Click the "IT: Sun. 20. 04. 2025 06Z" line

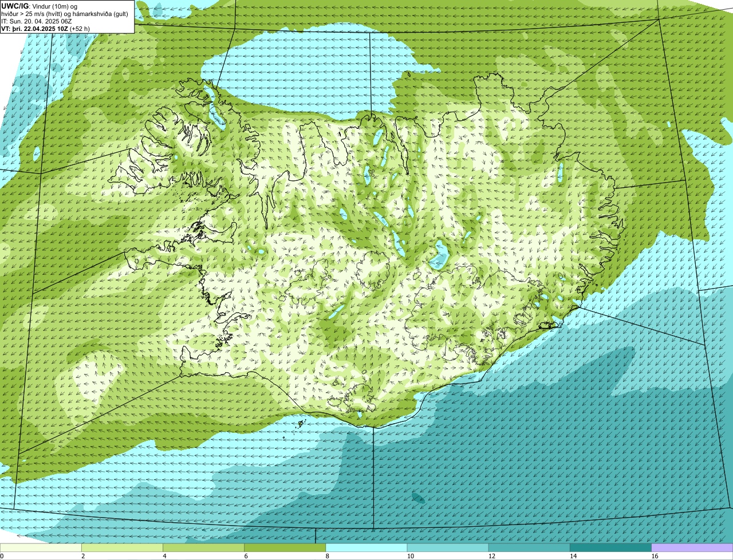37,21
